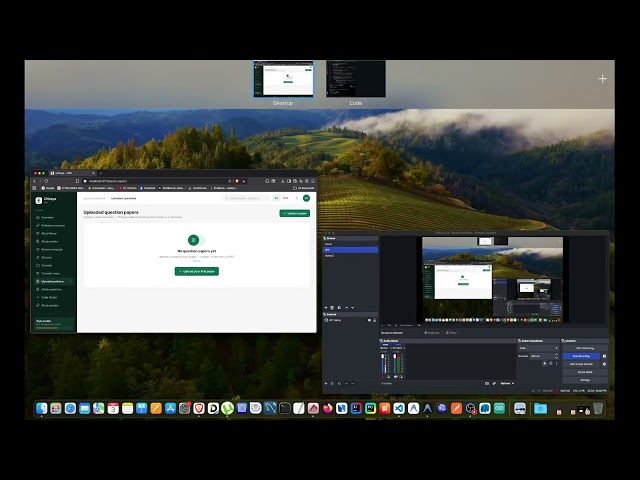This screenshot has width=640, height=480.
Task: Open the Brave Shields icon in address bar
Action: coord(237,181)
